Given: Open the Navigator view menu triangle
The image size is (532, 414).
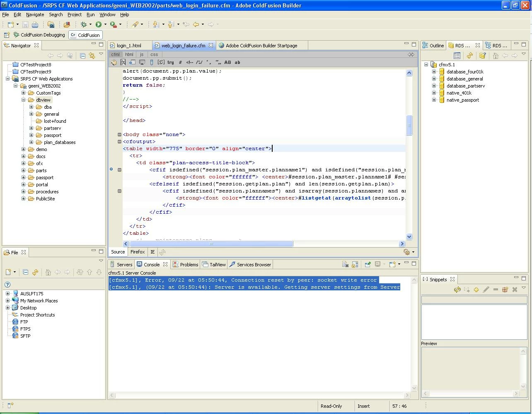Looking at the screenshot, I should click(x=101, y=54).
